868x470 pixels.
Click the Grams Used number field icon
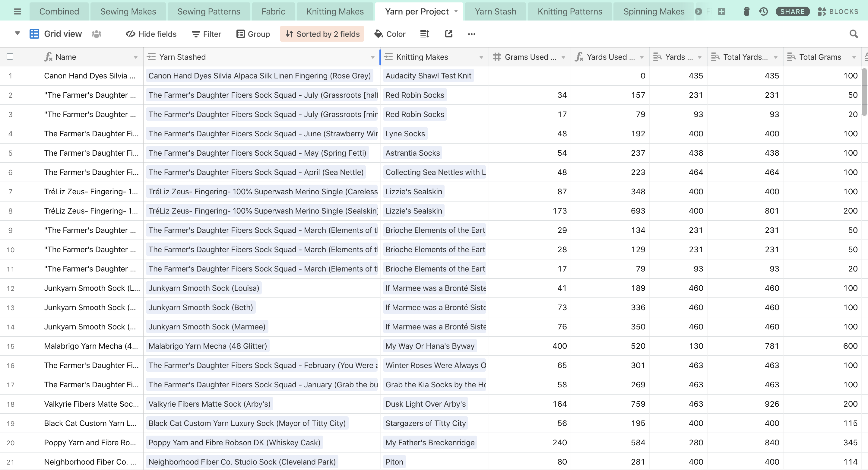coord(497,57)
